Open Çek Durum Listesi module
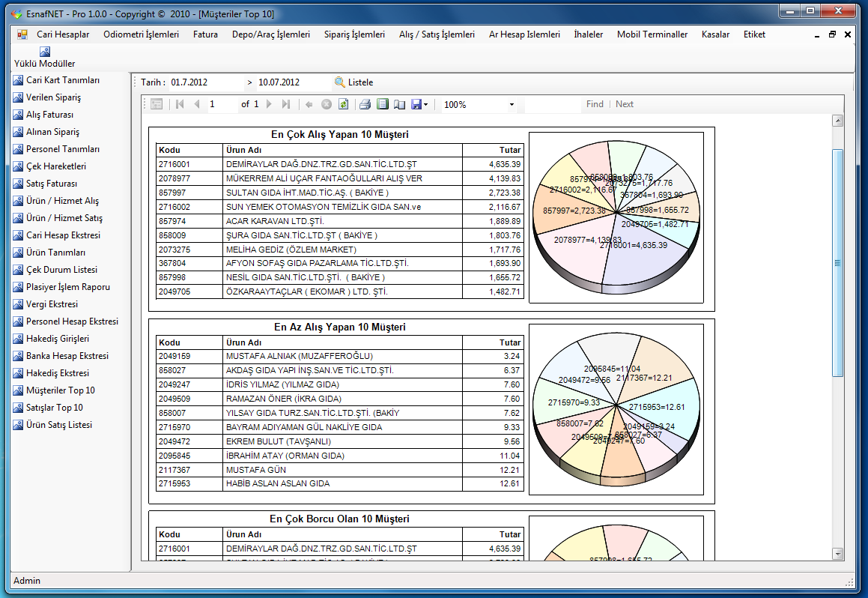 (55, 270)
